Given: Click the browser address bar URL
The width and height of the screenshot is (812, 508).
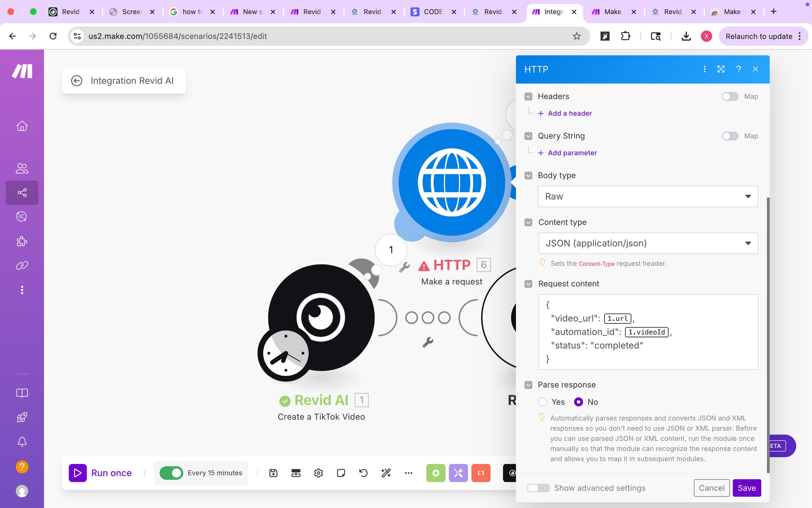Looking at the screenshot, I should (178, 36).
